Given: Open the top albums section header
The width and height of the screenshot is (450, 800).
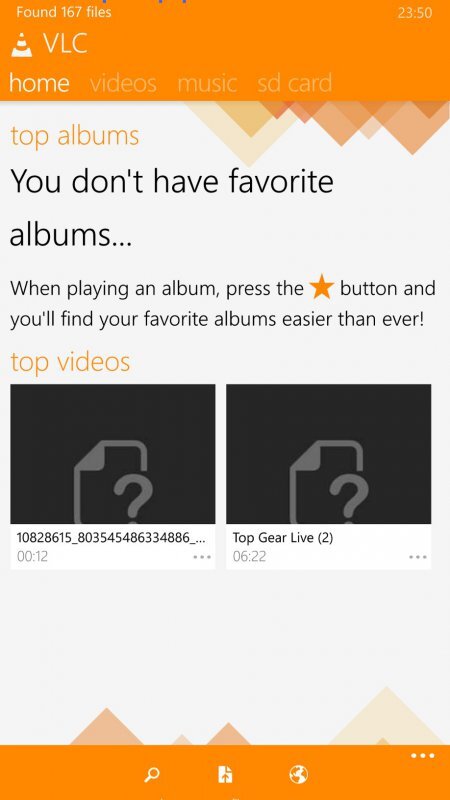Looking at the screenshot, I should 74,136.
